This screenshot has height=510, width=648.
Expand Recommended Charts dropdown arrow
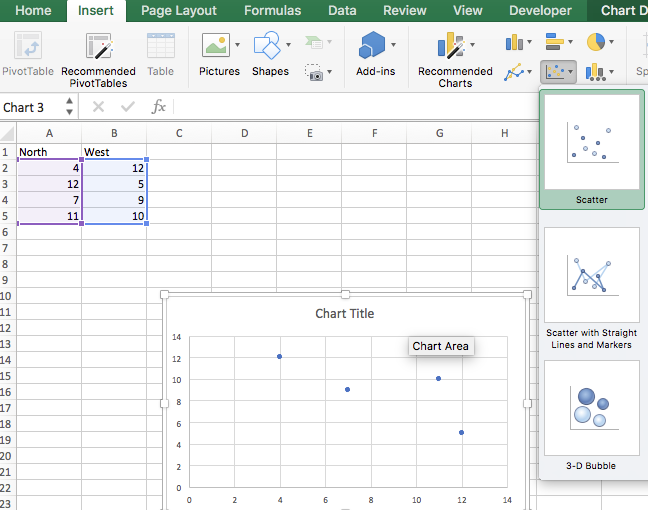[472, 45]
